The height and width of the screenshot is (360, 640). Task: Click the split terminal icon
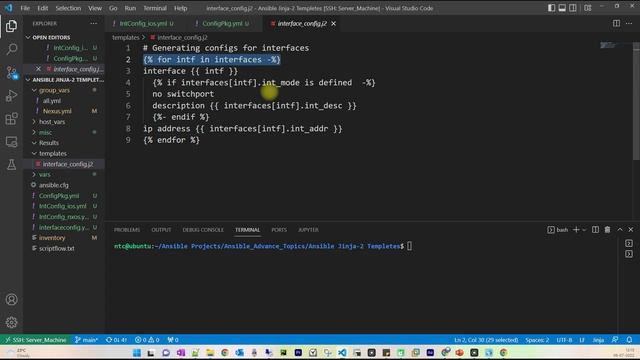[x=596, y=230]
